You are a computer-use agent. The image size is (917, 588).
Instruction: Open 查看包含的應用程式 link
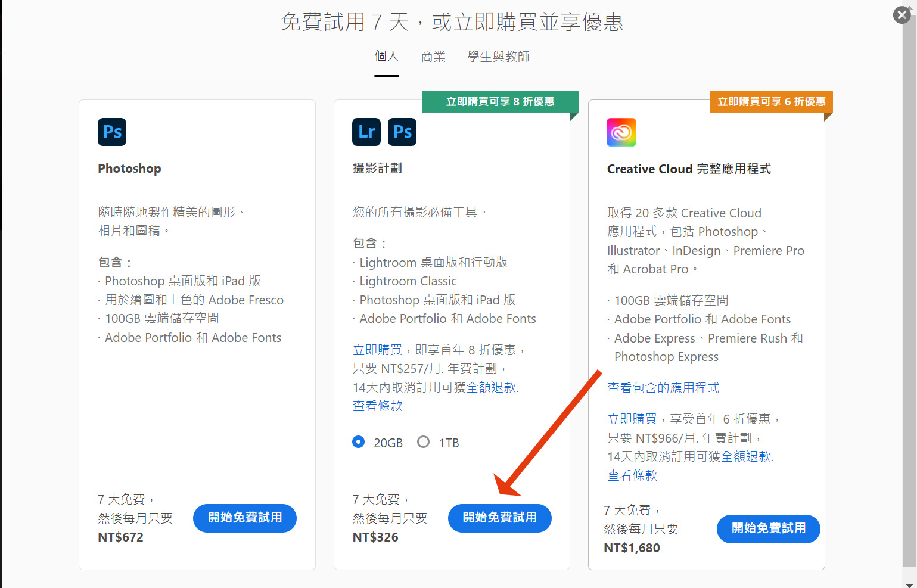point(663,388)
